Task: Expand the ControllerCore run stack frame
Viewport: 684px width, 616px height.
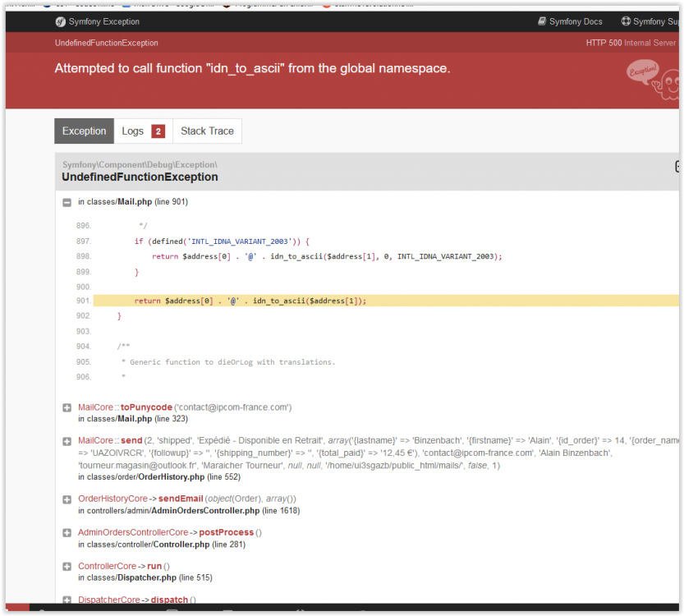Action: (x=67, y=566)
